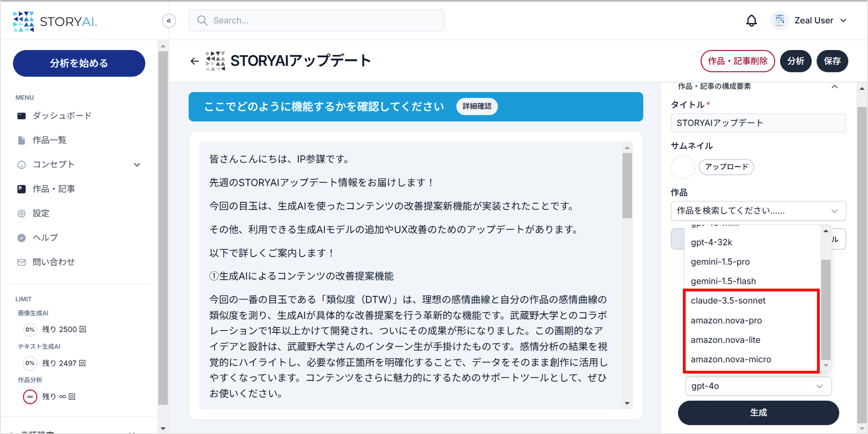This screenshot has height=434, width=868.
Task: Click the search magnifier icon
Action: tap(202, 20)
